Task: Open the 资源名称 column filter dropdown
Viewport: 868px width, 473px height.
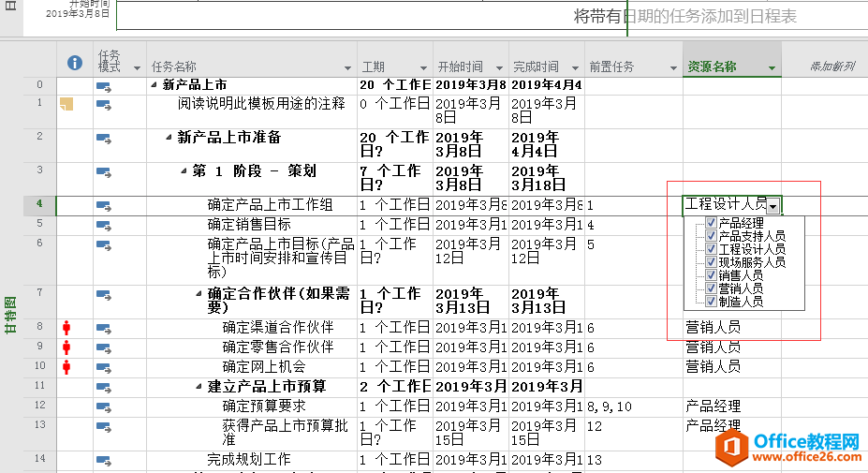Action: (772, 68)
